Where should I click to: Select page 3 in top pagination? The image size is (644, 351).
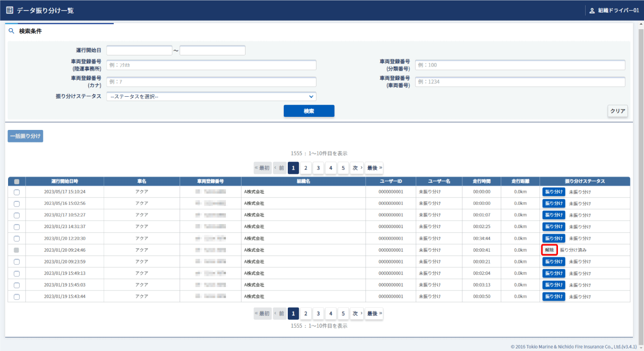(318, 168)
